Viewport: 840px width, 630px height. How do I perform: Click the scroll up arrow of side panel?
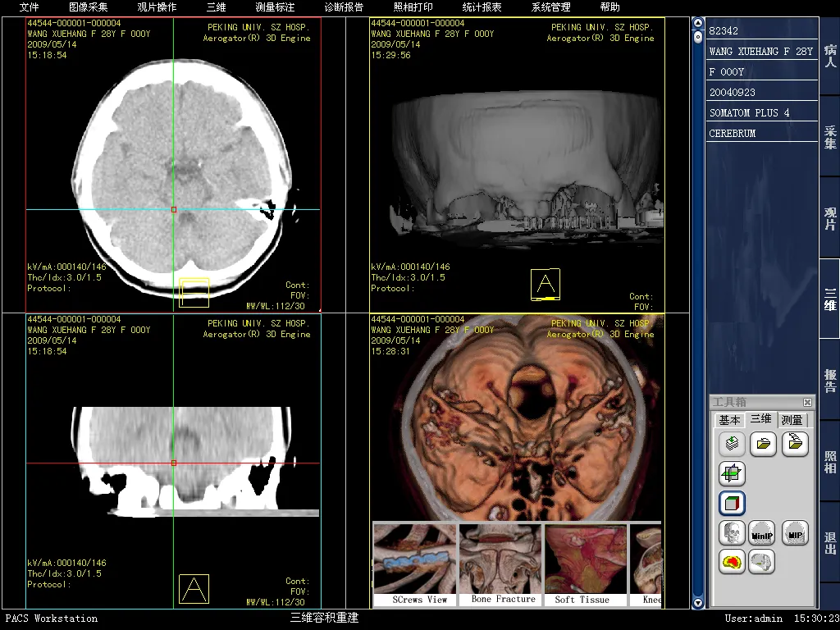697,23
